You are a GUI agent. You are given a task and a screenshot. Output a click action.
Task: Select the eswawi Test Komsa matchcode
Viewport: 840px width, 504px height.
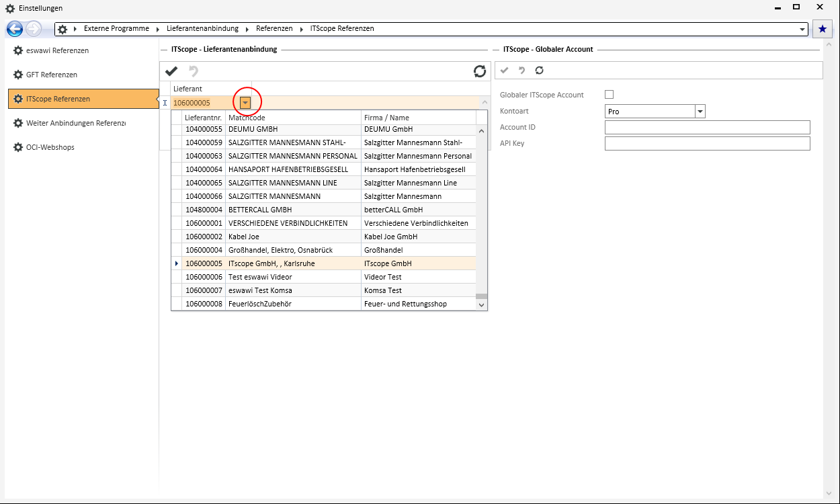coord(293,290)
